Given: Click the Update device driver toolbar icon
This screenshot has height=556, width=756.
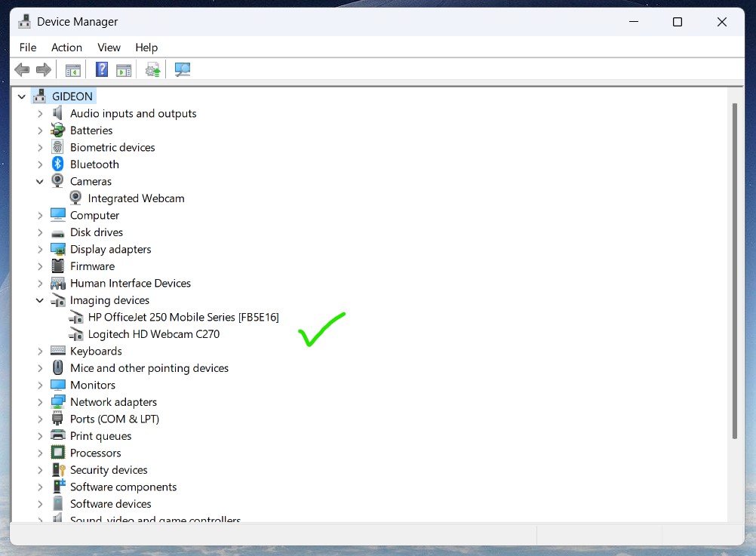Looking at the screenshot, I should pos(153,70).
